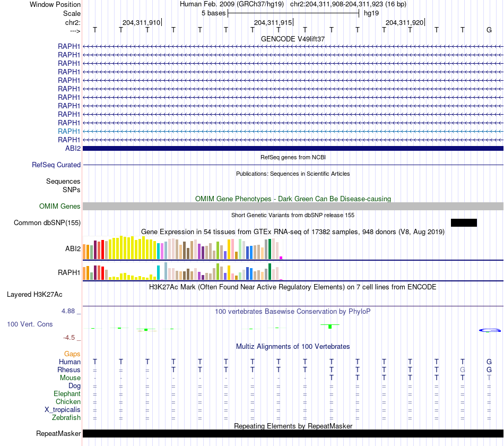Click the H3K27Ac Mark track title

pos(293,287)
